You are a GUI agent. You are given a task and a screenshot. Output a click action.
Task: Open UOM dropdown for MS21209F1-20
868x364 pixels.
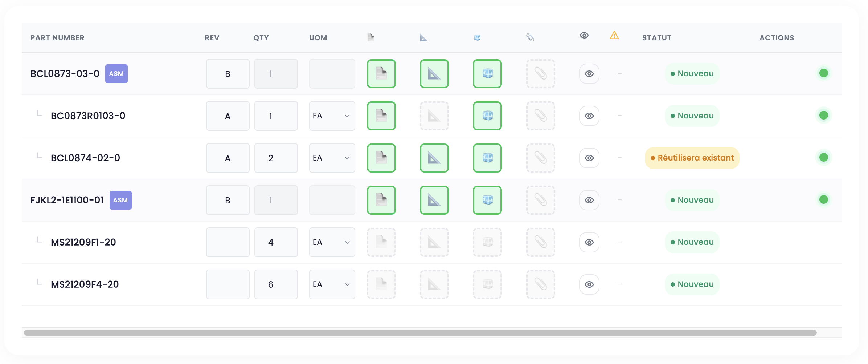point(332,242)
